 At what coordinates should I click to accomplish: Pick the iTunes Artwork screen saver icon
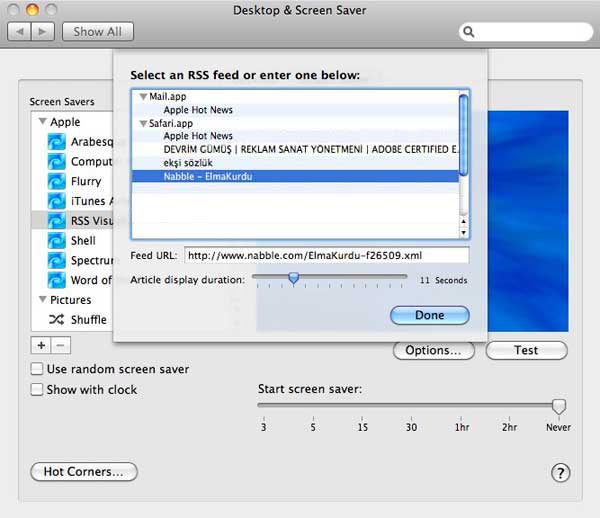pyautogui.click(x=57, y=201)
